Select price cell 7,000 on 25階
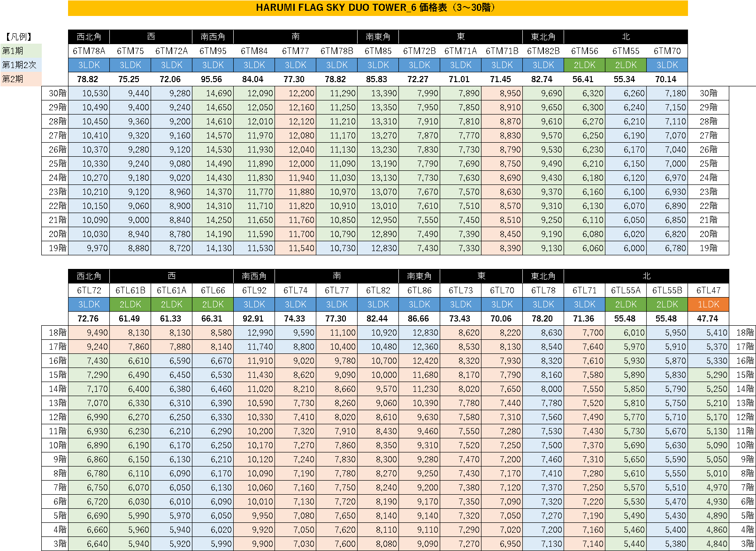 tap(667, 163)
